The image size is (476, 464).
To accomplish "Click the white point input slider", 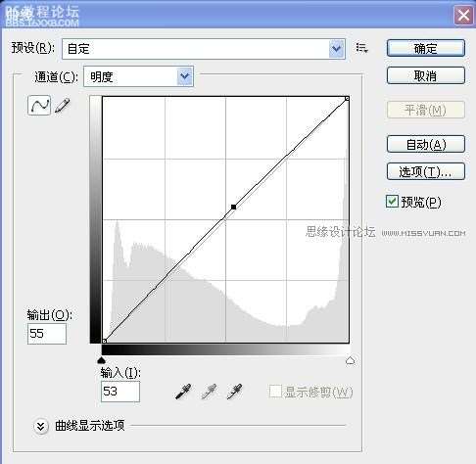I will tap(351, 360).
